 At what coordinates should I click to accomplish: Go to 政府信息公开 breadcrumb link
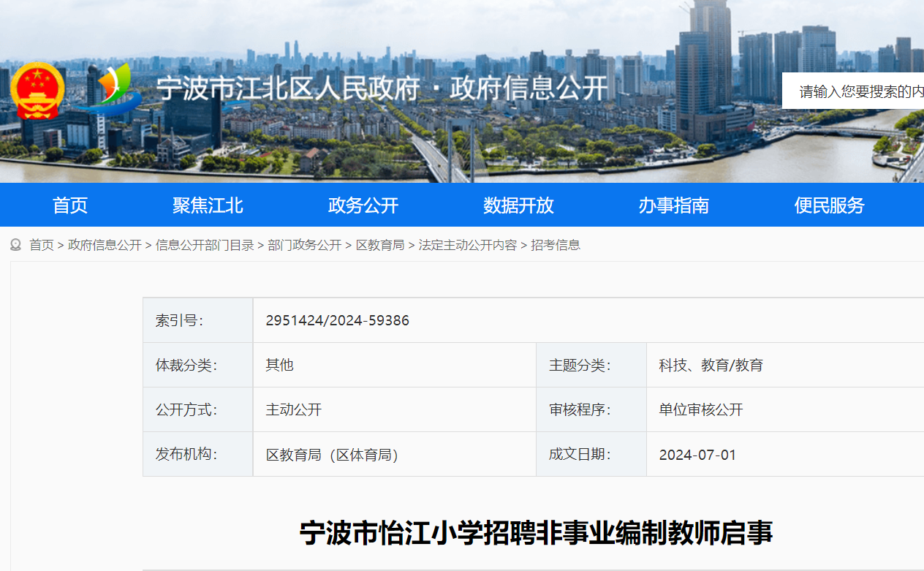click(x=105, y=245)
